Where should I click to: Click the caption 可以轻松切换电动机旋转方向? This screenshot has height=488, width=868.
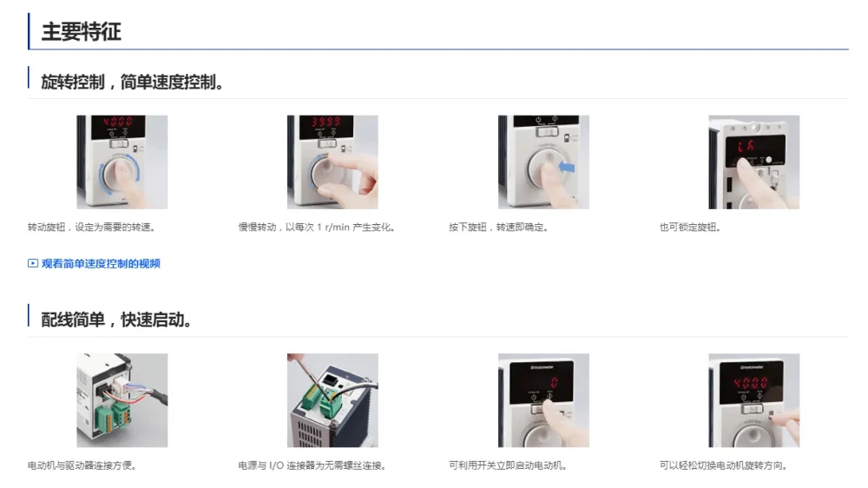pyautogui.click(x=723, y=465)
